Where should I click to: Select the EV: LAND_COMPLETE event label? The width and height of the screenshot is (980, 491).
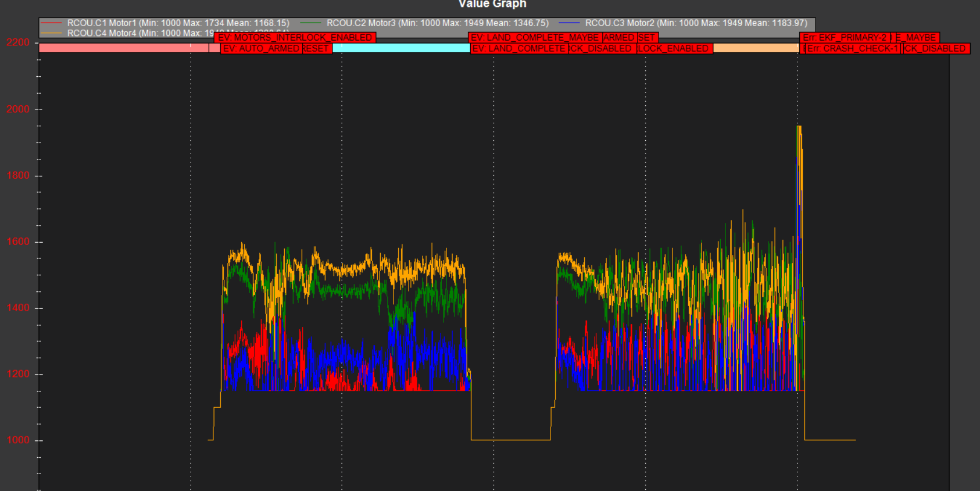click(519, 48)
